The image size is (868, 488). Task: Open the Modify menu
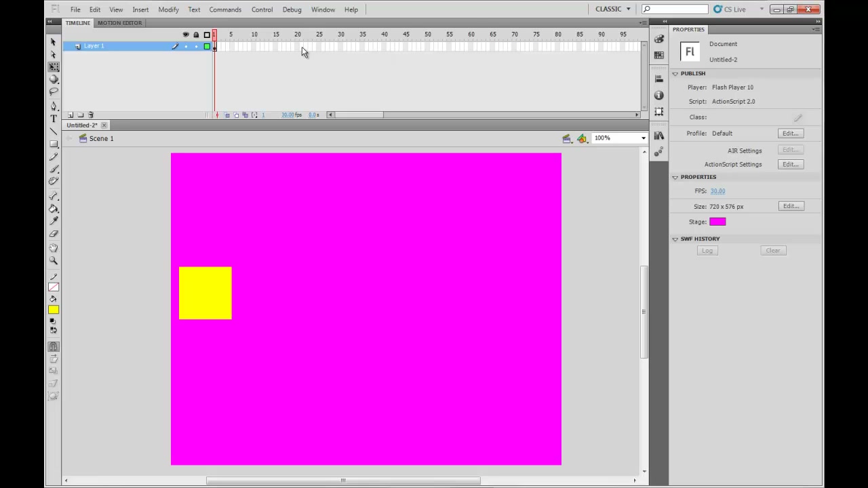(168, 9)
